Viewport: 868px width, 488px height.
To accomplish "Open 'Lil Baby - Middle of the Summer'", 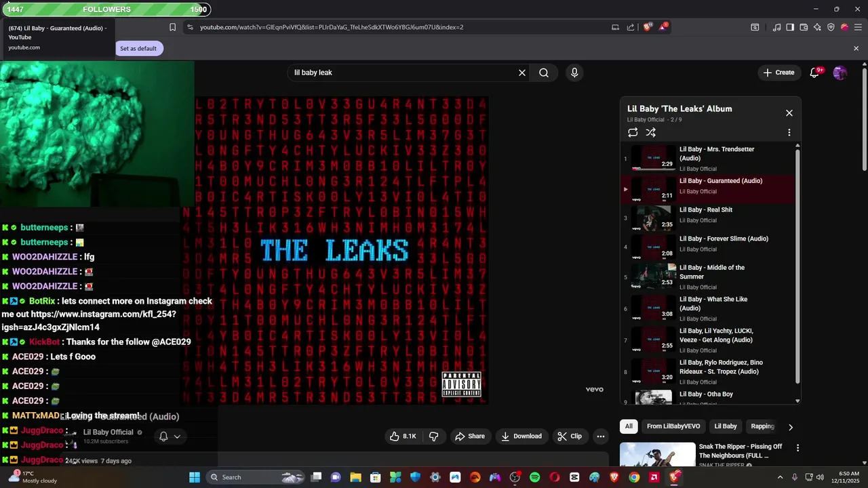I will click(x=708, y=277).
